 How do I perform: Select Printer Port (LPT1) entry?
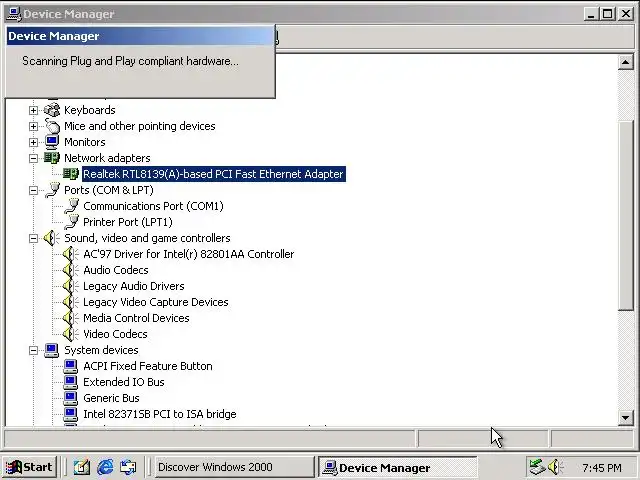pyautogui.click(x=128, y=222)
